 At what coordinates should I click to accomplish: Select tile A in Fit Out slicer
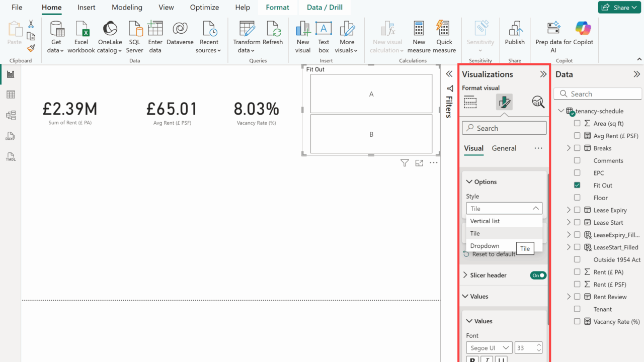click(x=371, y=94)
